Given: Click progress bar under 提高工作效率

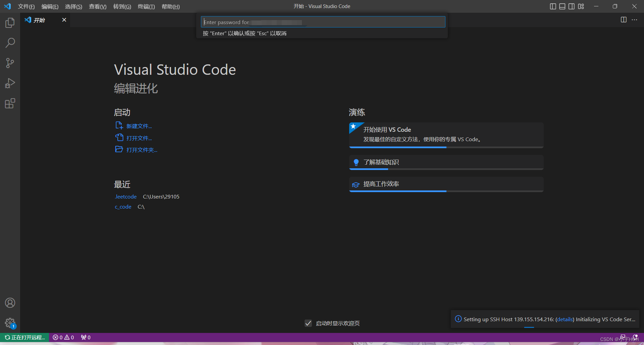Looking at the screenshot, I should click(x=446, y=191).
